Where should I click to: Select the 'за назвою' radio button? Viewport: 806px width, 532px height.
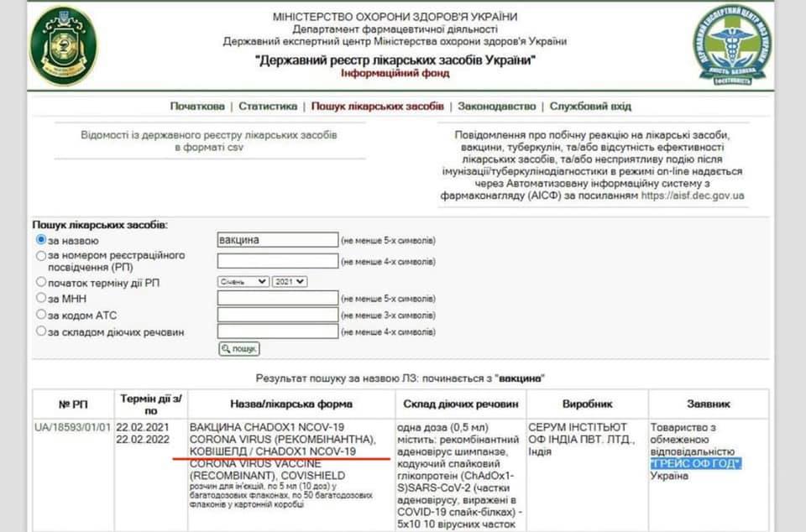point(41,240)
